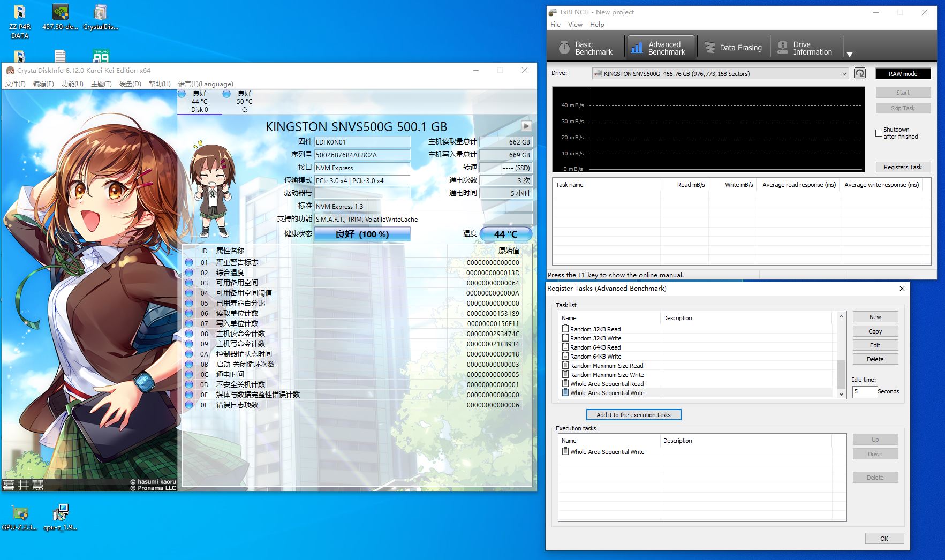The width and height of the screenshot is (945, 560).
Task: Click the Task name column header
Action: click(606, 185)
